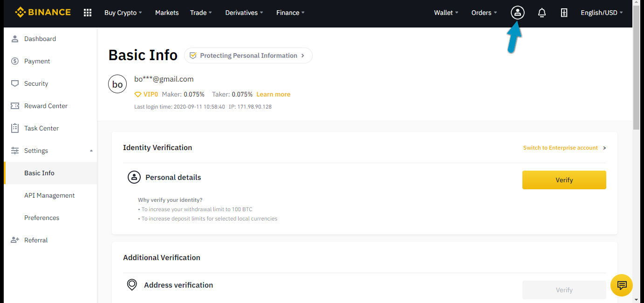Image resolution: width=644 pixels, height=303 pixels.
Task: Click the masked email bo***@gmail.com
Action: coord(164,79)
